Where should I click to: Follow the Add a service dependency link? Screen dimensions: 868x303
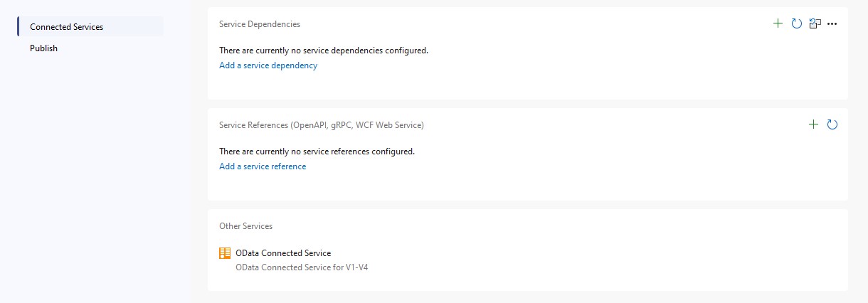pyautogui.click(x=268, y=65)
